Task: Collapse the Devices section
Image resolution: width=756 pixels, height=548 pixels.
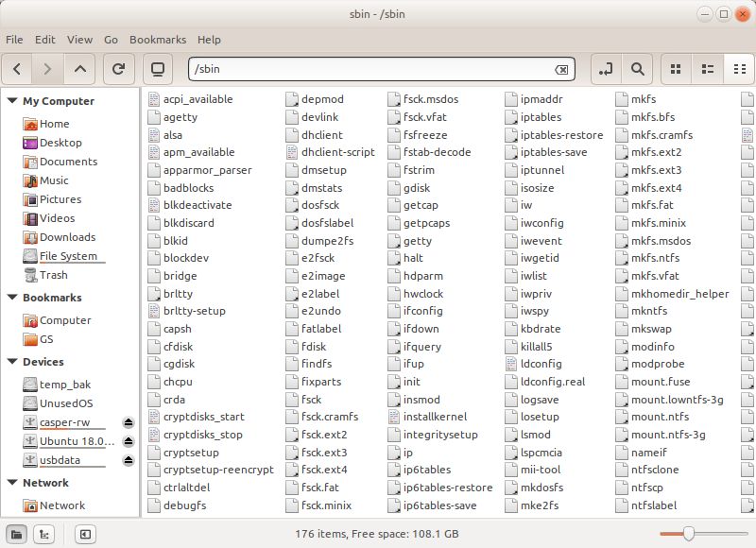Action: 9,362
